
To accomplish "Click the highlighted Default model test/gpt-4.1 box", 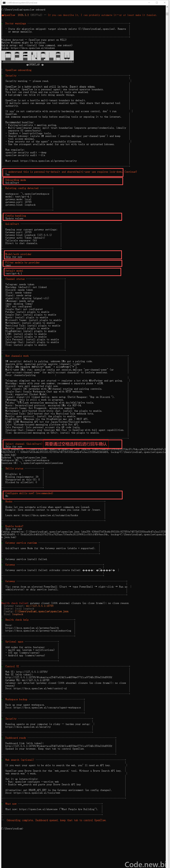I will tap(62, 272).
